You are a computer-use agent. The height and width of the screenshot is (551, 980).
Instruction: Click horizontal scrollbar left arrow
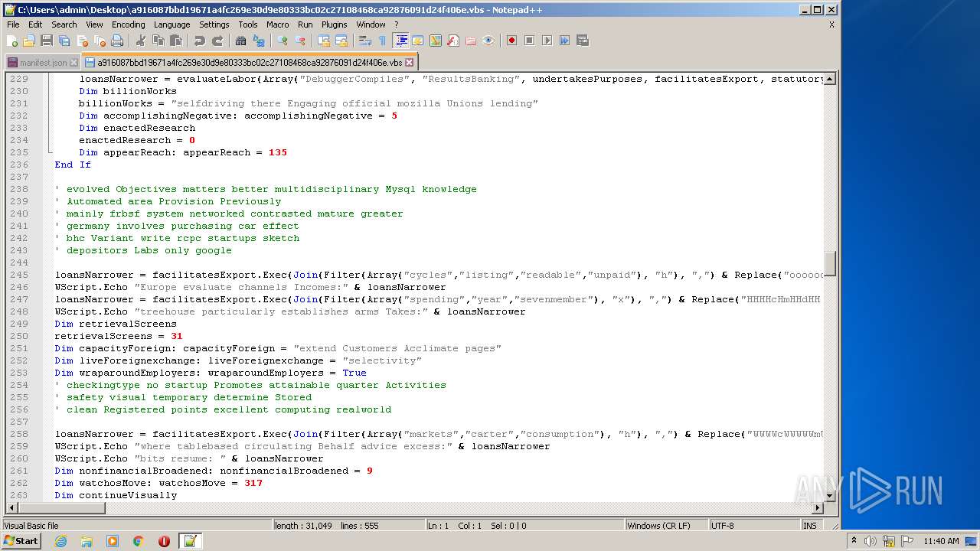click(x=11, y=507)
